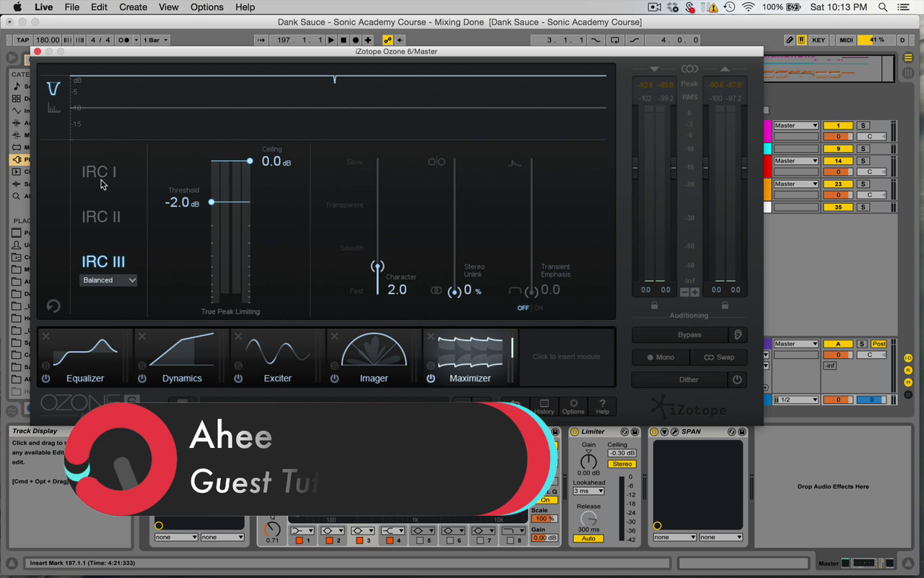Screen dimensions: 924x578
Task: Click the Threshold slider handle
Action: tap(212, 202)
